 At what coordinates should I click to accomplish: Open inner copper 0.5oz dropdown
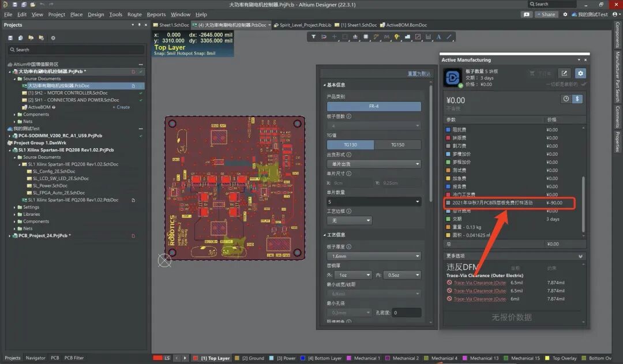tap(403, 275)
